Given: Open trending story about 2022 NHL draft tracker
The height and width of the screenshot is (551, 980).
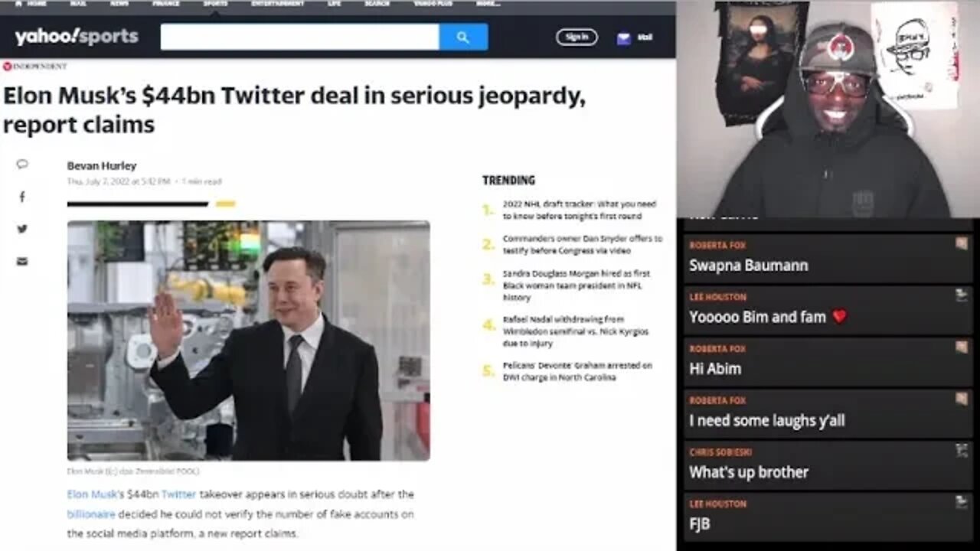Looking at the screenshot, I should (x=580, y=210).
